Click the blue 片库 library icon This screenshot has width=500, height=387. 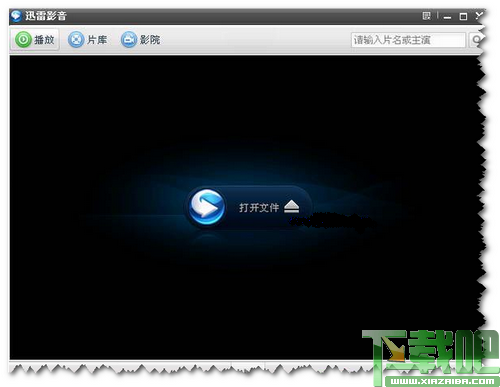coord(76,40)
